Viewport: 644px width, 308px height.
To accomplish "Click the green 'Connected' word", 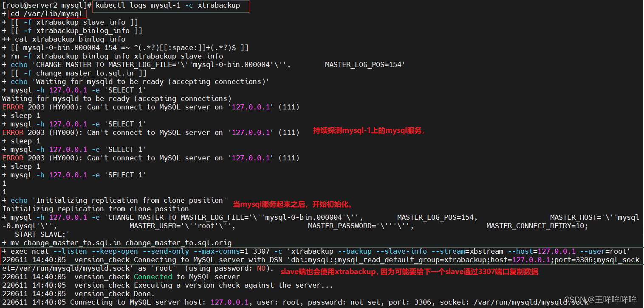I will click(153, 277).
